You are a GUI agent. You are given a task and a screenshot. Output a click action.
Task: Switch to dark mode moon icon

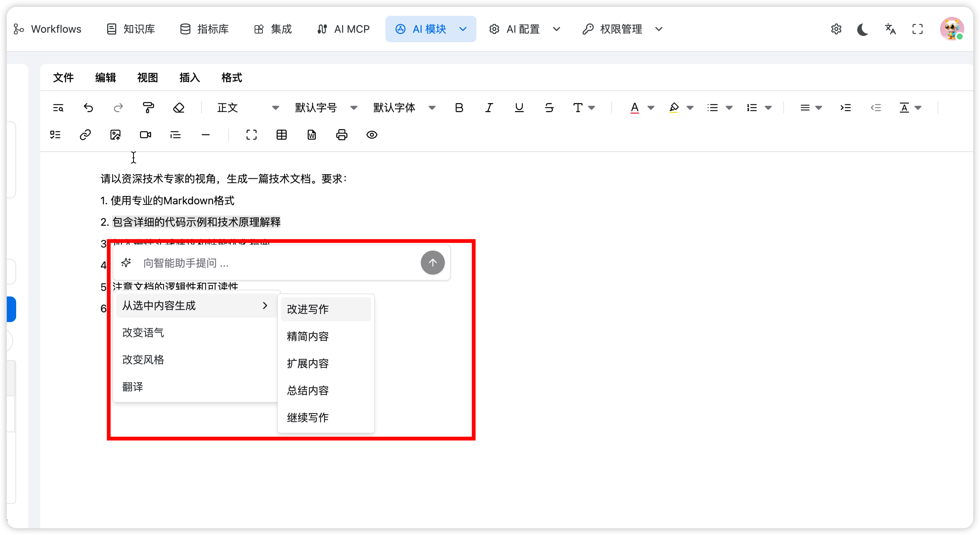click(862, 29)
